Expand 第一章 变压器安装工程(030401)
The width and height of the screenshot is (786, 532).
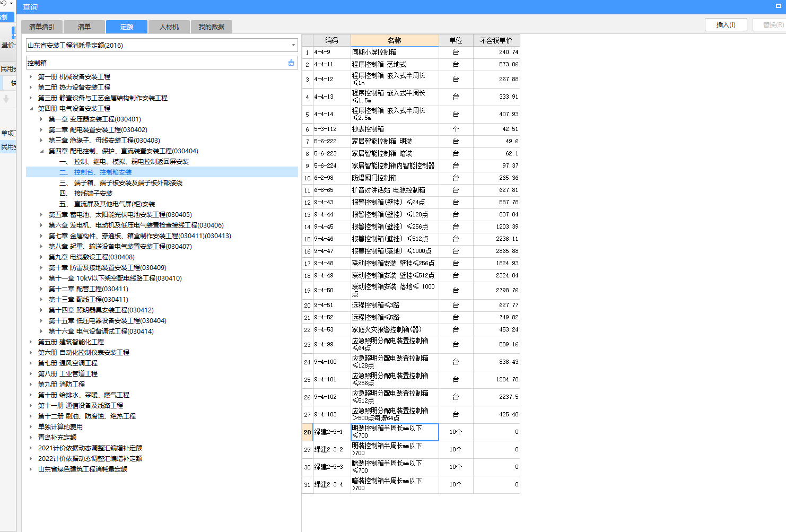[42, 119]
